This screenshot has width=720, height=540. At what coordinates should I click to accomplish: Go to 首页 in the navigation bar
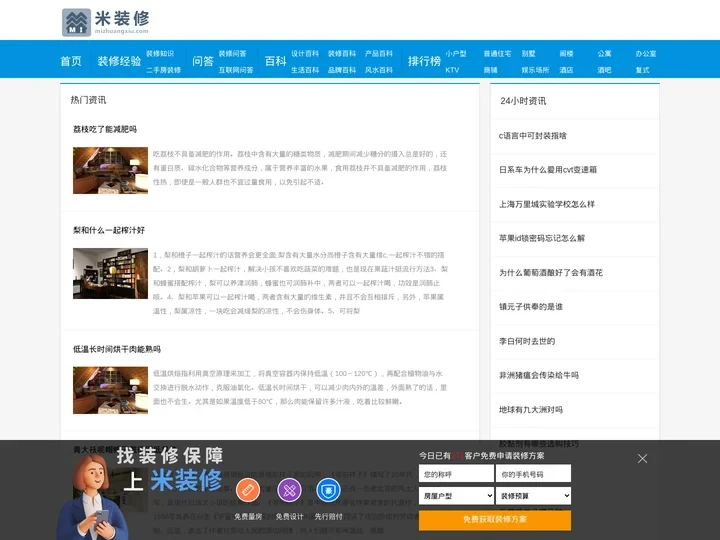click(x=71, y=61)
